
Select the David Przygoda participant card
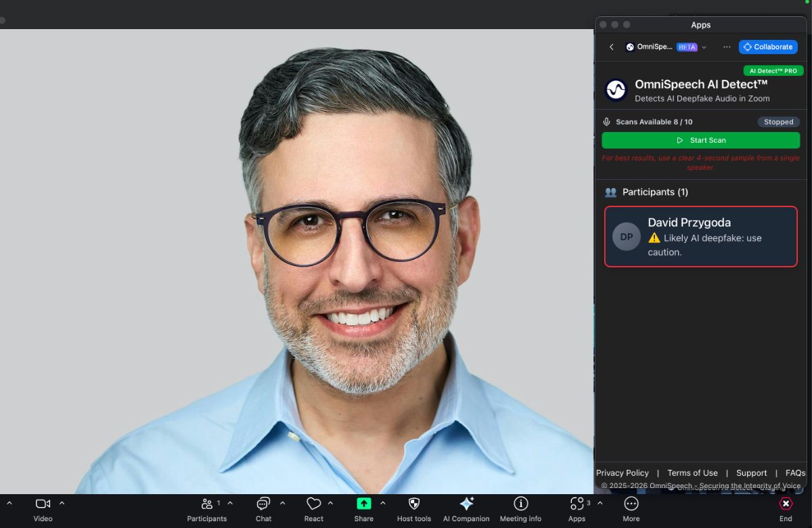click(x=700, y=237)
